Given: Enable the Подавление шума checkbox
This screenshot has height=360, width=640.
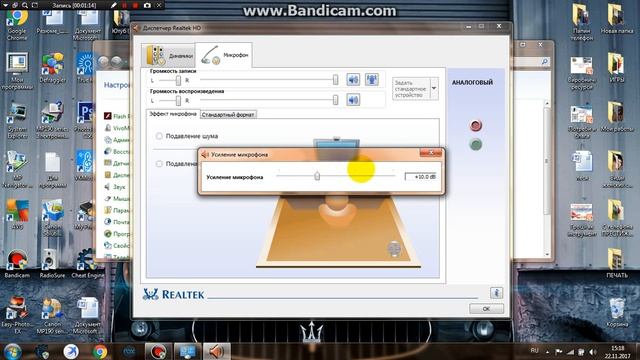Looking at the screenshot, I should (x=159, y=136).
